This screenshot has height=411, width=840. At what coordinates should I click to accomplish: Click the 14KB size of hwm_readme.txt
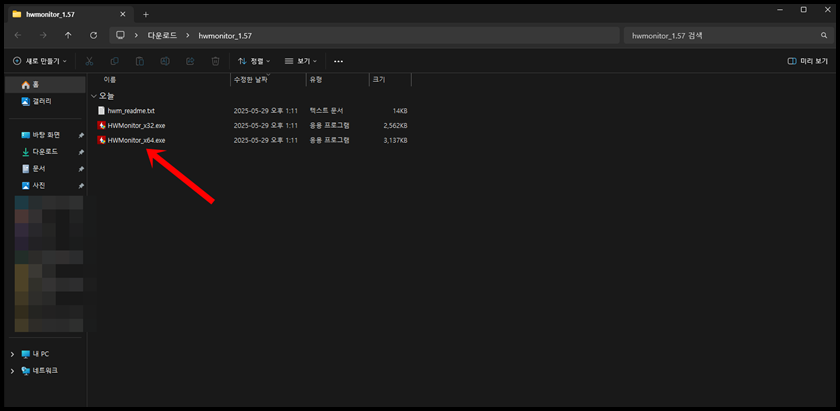tap(400, 110)
